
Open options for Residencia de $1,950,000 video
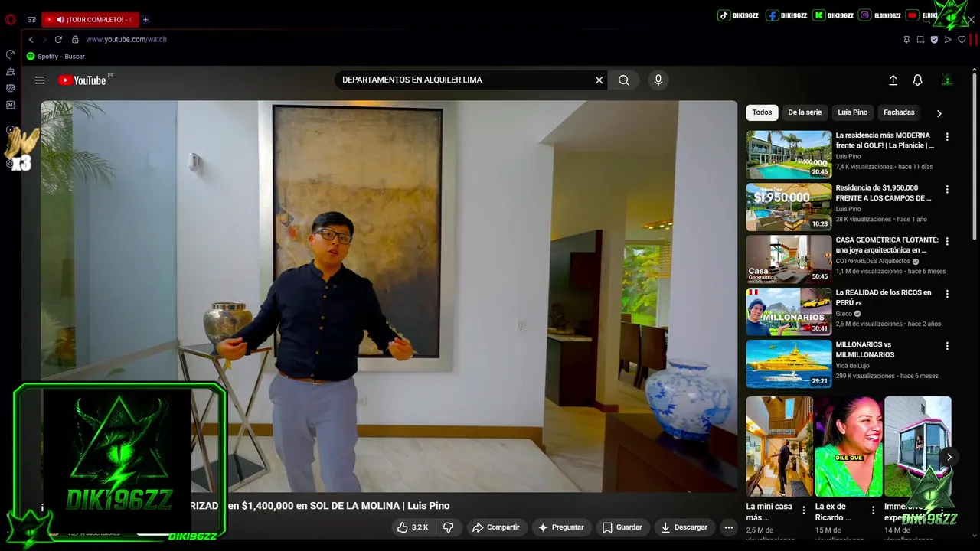tap(947, 189)
